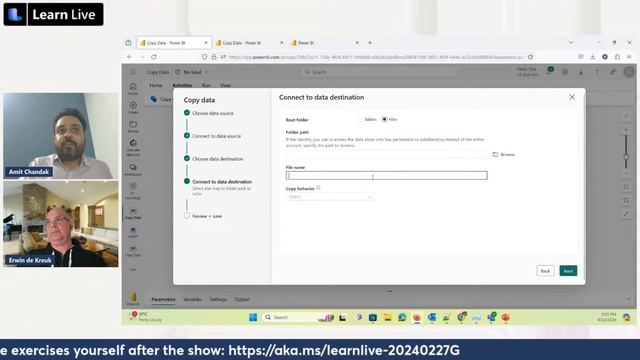Click the Power BI Search box at the top

380,72
